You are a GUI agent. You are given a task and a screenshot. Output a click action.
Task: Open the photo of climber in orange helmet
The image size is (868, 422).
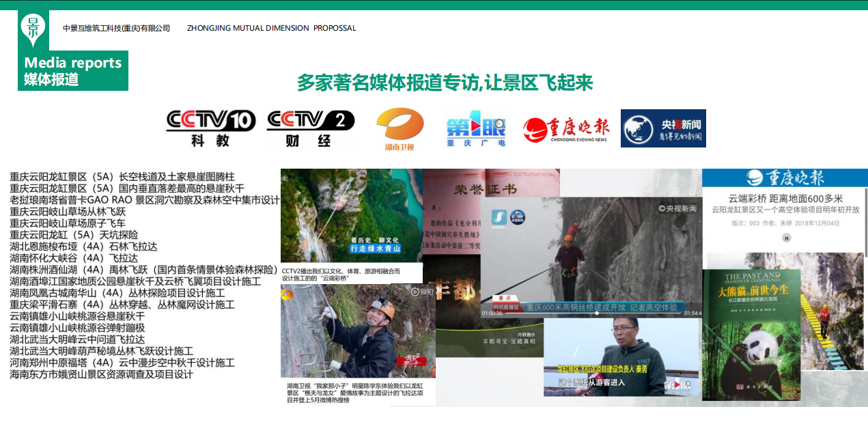point(358,331)
